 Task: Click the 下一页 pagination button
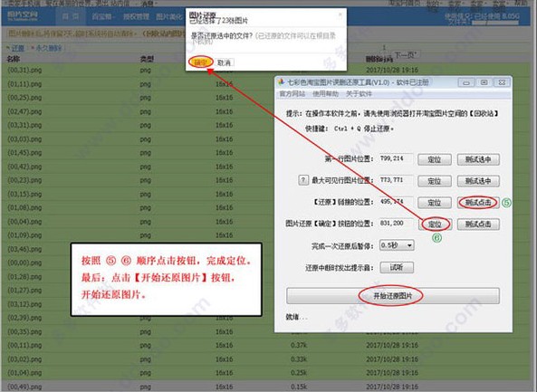point(405,55)
